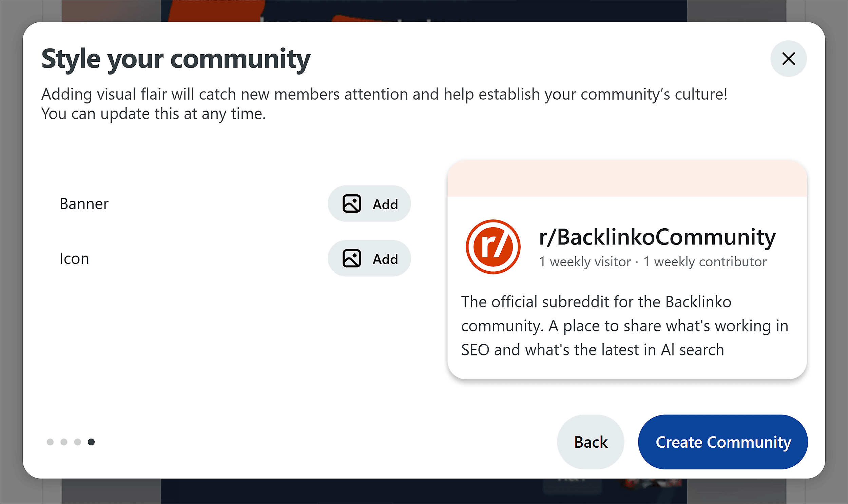Viewport: 848px width, 504px height.
Task: Click the image icon next to Icon row
Action: (x=351, y=258)
